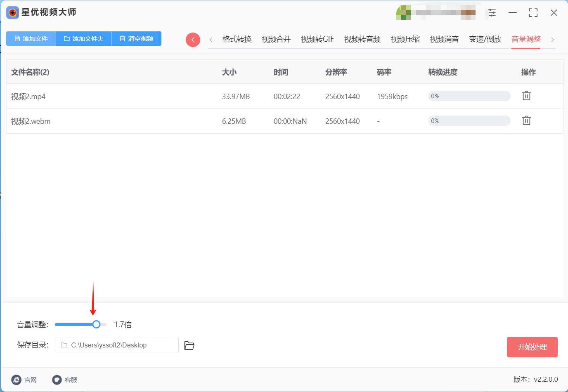Click the progress bar of 视频2.webm
The width and height of the screenshot is (568, 392).
(469, 121)
